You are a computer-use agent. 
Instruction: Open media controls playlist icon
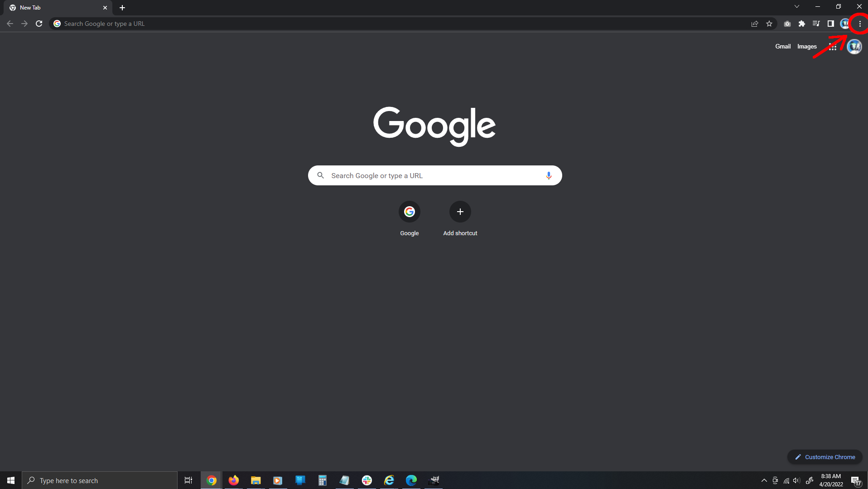(x=816, y=24)
